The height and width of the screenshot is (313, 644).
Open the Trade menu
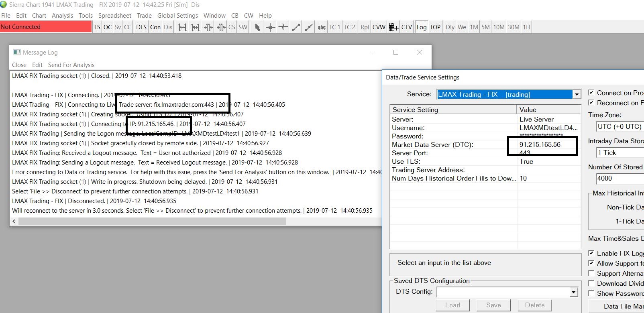pyautogui.click(x=144, y=16)
